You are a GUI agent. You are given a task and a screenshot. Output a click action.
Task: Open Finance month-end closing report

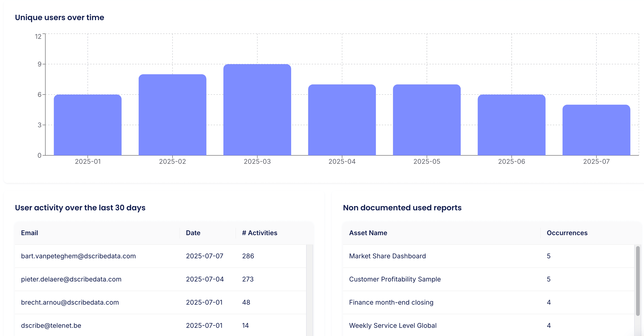tap(391, 302)
